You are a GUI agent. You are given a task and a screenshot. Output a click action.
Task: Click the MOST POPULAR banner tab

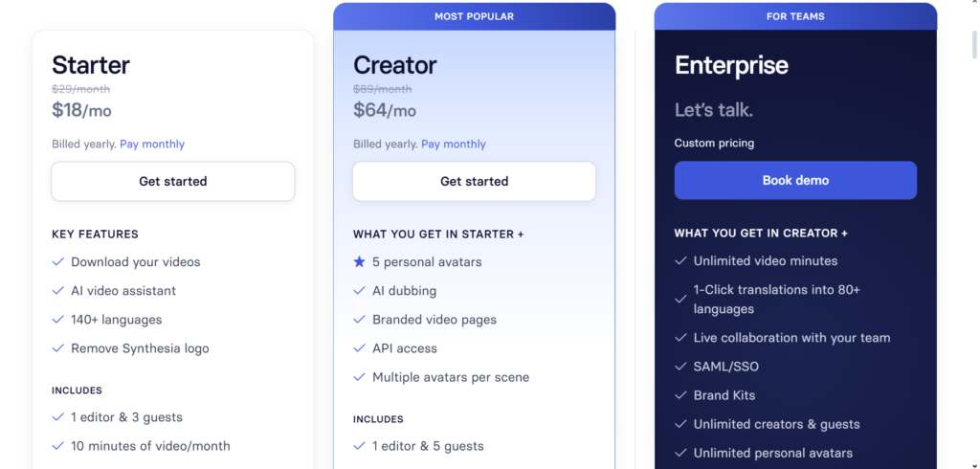tap(475, 16)
